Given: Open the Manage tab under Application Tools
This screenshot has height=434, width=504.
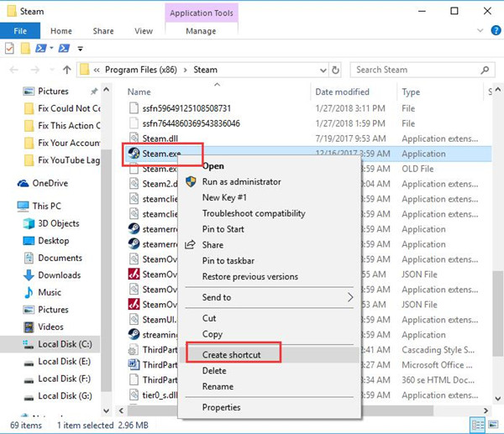Looking at the screenshot, I should 201,31.
